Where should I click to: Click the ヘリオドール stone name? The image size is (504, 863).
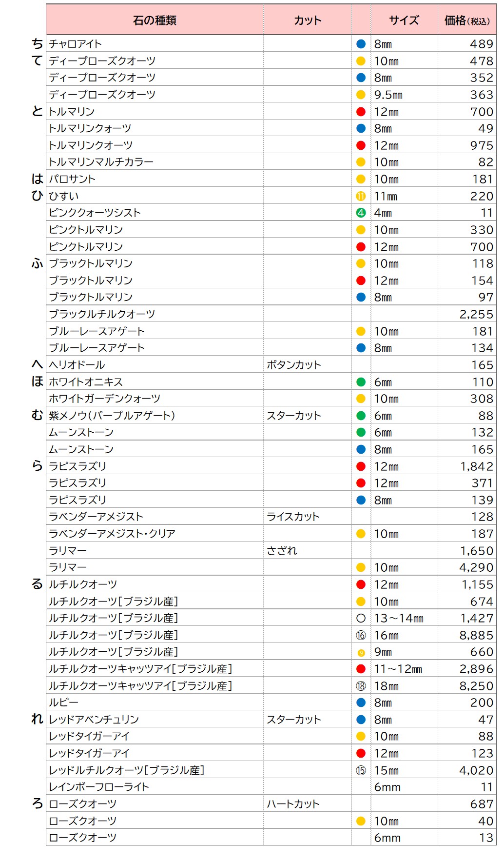77,365
